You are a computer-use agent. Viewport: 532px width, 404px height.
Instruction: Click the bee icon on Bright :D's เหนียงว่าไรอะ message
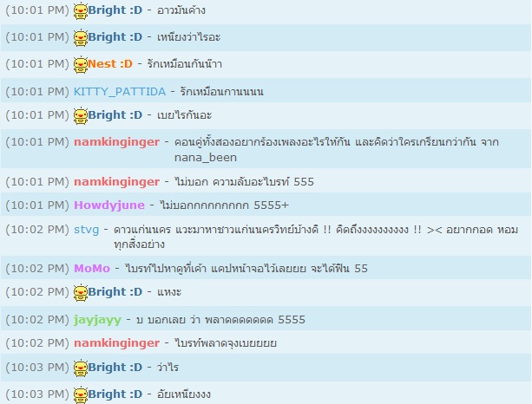coord(81,37)
